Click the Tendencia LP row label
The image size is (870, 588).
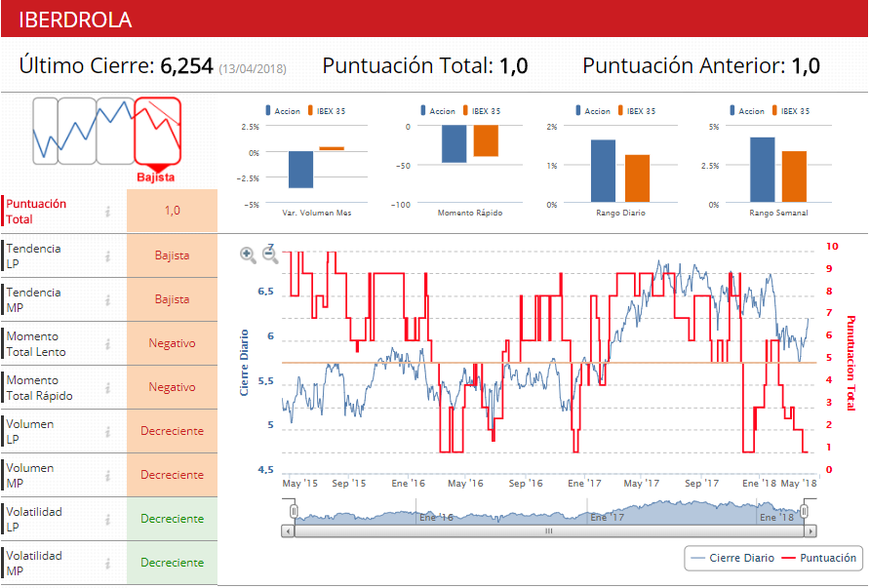pyautogui.click(x=33, y=255)
